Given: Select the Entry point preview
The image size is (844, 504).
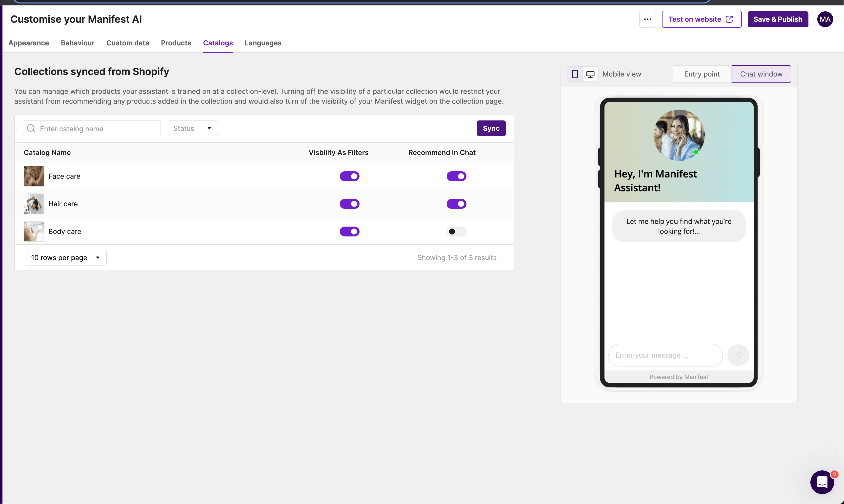Looking at the screenshot, I should (702, 74).
